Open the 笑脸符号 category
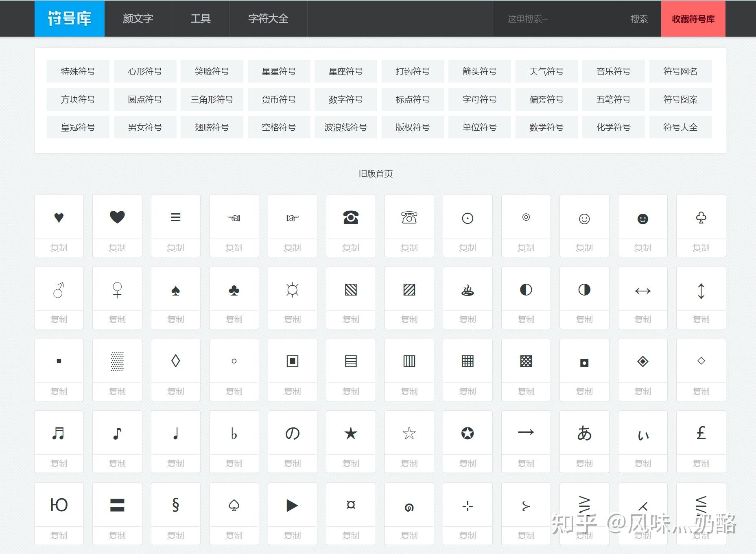756x554 pixels. coord(212,71)
